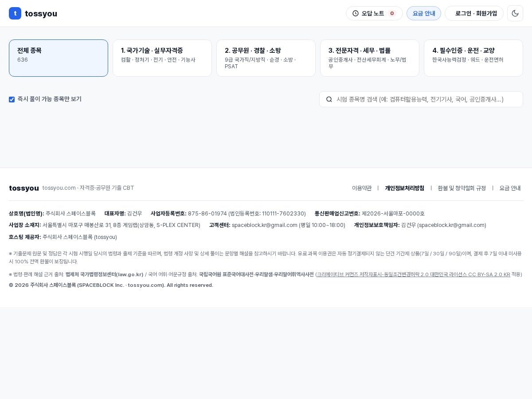Click 통신판매업신고번호 value text
Viewport: 532px width, 399px height.
click(393, 214)
